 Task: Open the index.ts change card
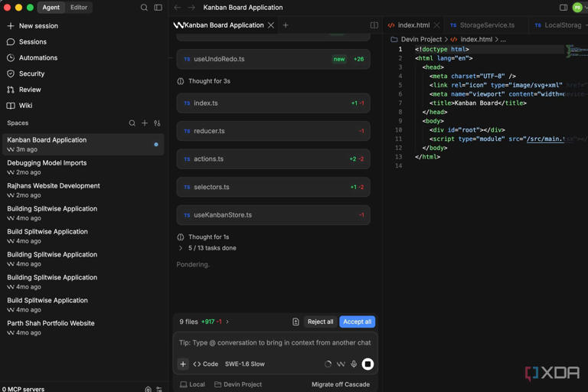click(273, 103)
